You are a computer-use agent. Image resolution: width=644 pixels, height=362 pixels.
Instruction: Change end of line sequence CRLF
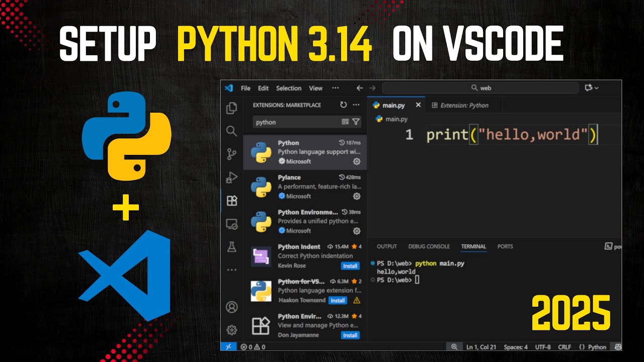pyautogui.click(x=565, y=347)
